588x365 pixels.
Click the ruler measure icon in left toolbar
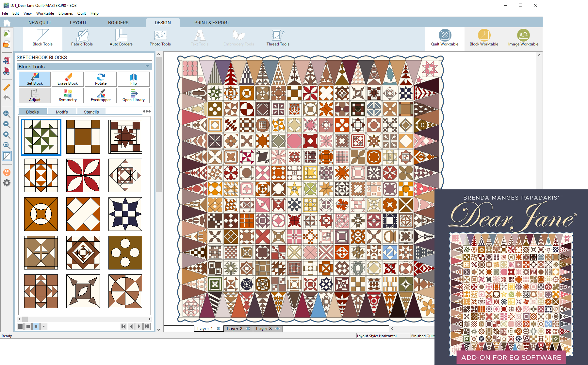click(7, 87)
